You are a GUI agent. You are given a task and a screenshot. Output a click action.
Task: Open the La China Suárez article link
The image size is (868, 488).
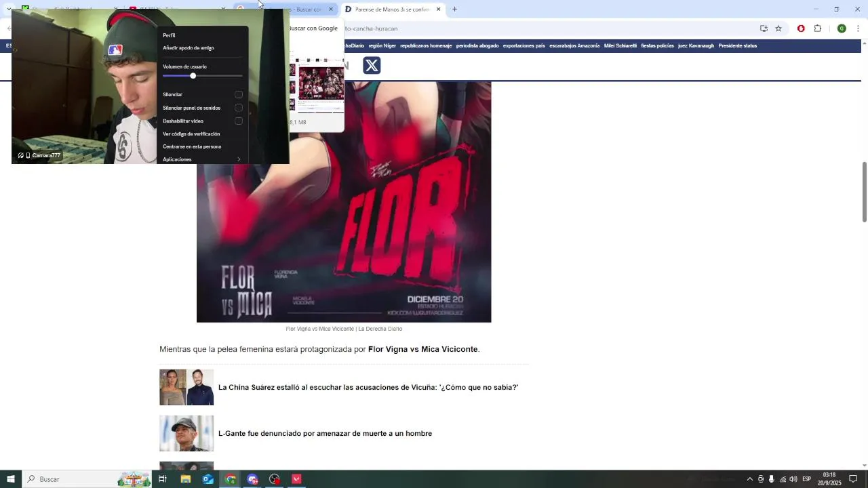(x=368, y=388)
